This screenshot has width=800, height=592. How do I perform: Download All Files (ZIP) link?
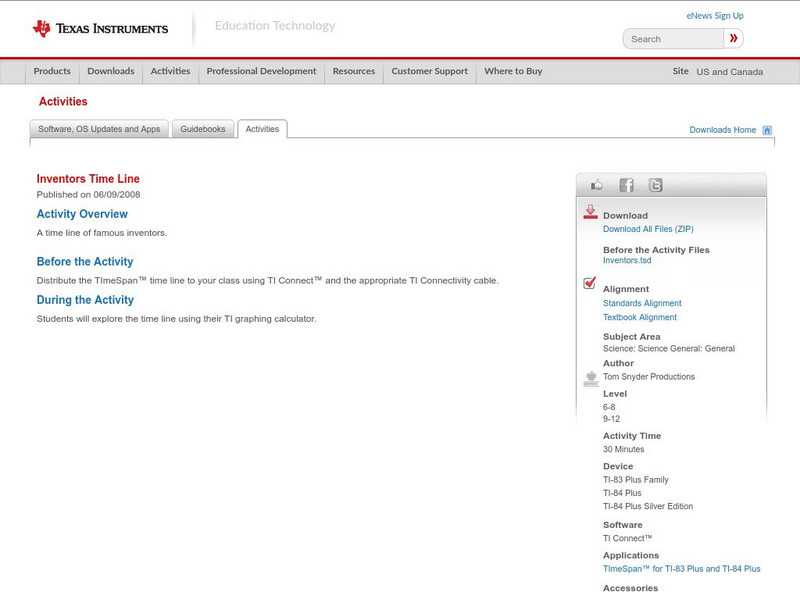coord(648,230)
